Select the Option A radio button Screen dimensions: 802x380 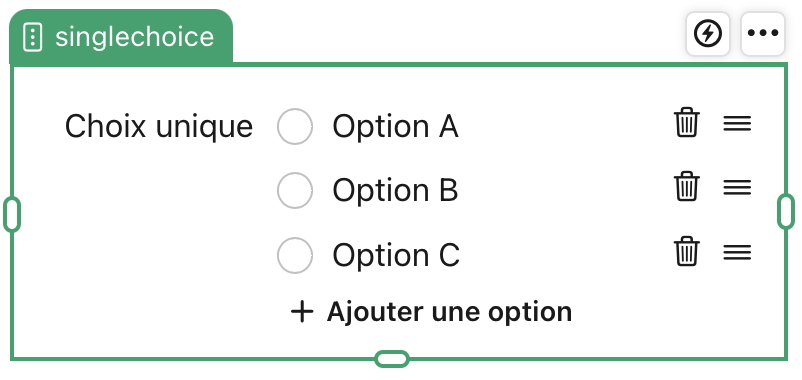pyautogui.click(x=295, y=126)
